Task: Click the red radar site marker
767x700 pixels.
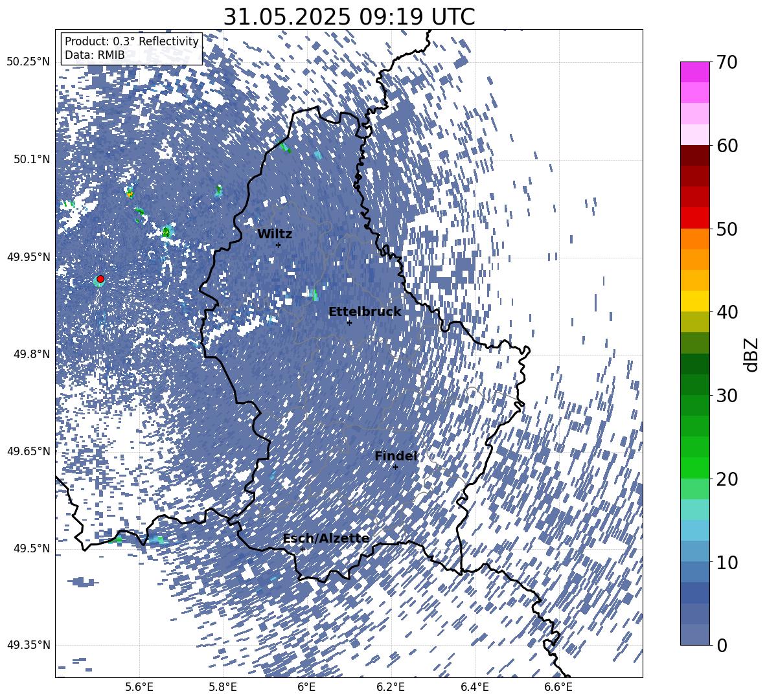Action: (100, 279)
